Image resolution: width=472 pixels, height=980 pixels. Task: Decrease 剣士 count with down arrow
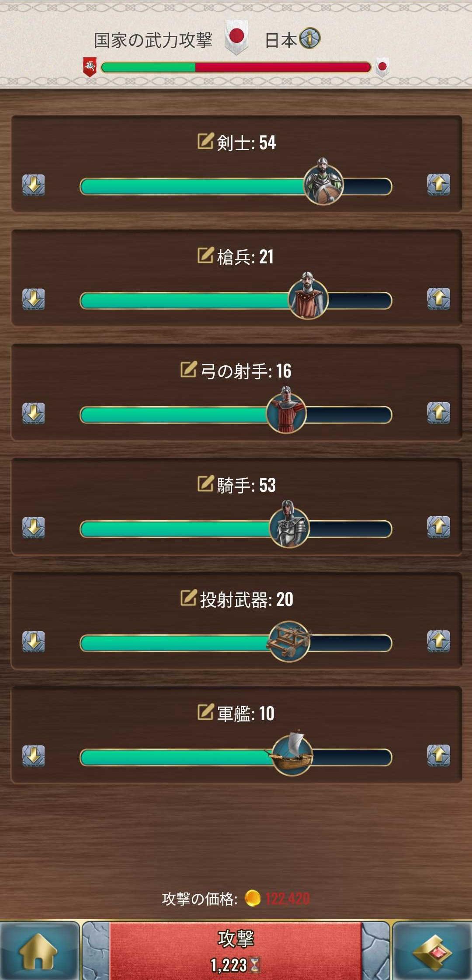(34, 185)
